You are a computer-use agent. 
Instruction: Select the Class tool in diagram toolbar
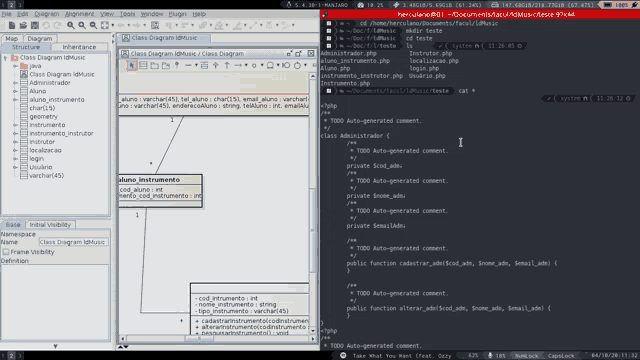pos(143,65)
